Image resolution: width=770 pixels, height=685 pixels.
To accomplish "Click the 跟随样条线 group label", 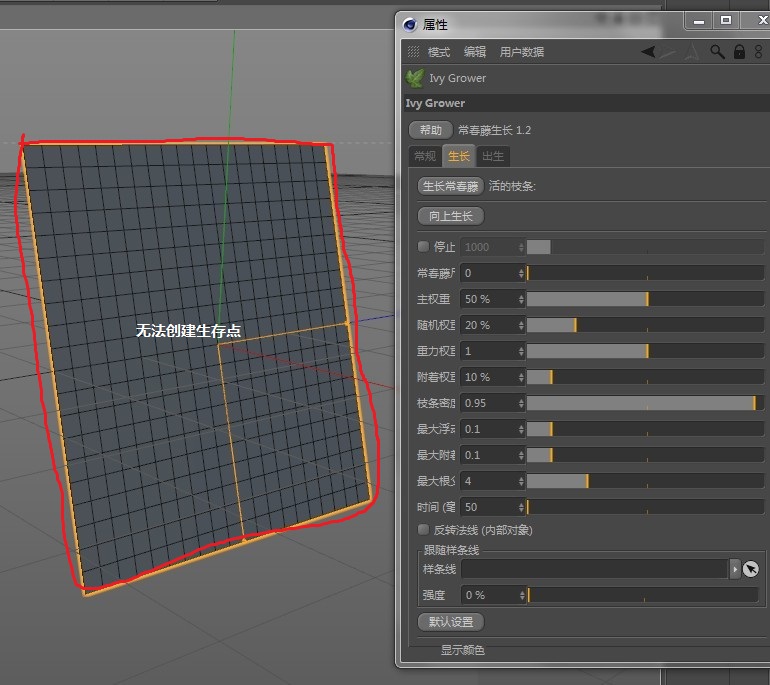I will point(451,550).
